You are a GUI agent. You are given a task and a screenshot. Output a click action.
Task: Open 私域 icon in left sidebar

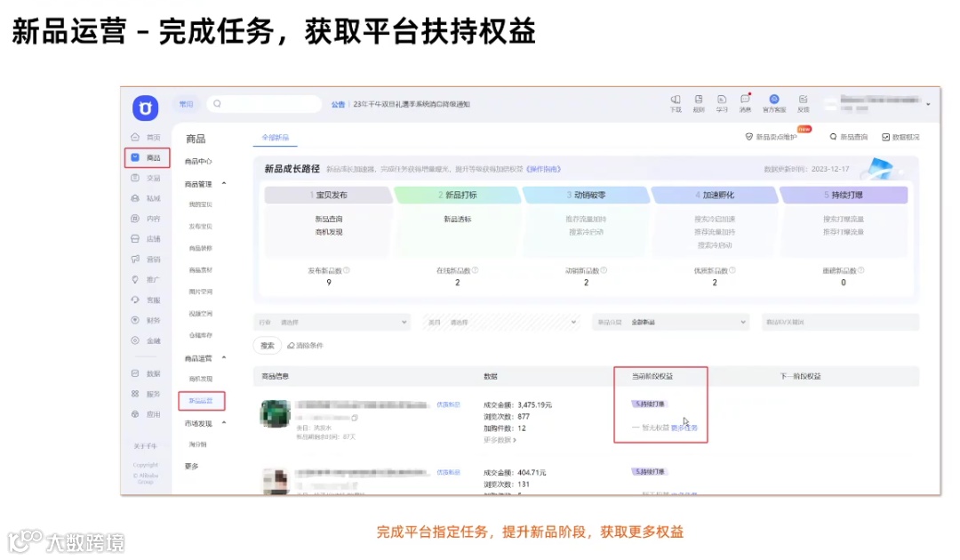[x=135, y=198]
